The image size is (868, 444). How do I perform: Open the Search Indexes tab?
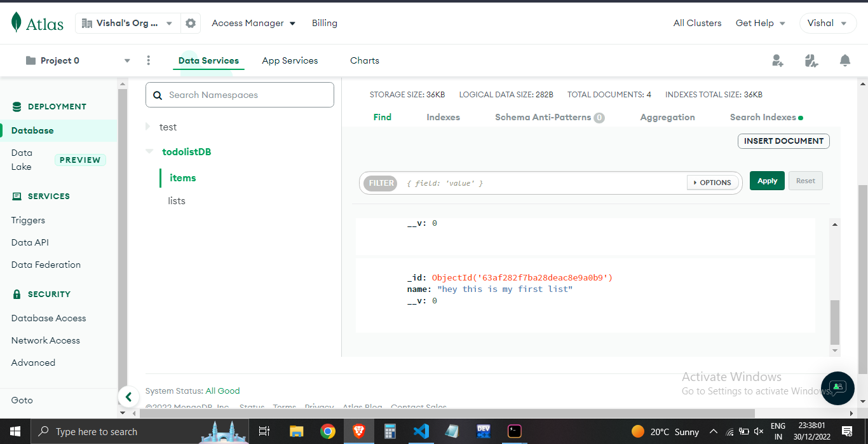pyautogui.click(x=766, y=117)
